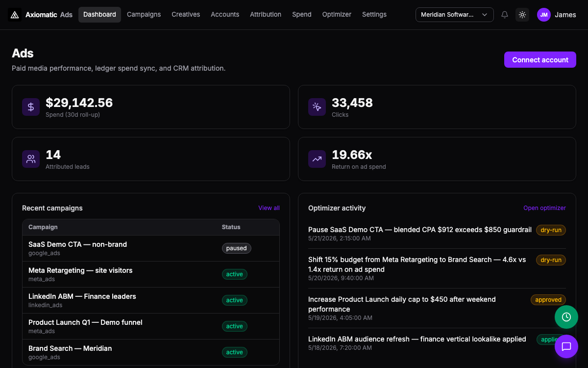This screenshot has height=368, width=588.
Task: Click active badge for LinkedIn ABM
Action: (x=235, y=300)
